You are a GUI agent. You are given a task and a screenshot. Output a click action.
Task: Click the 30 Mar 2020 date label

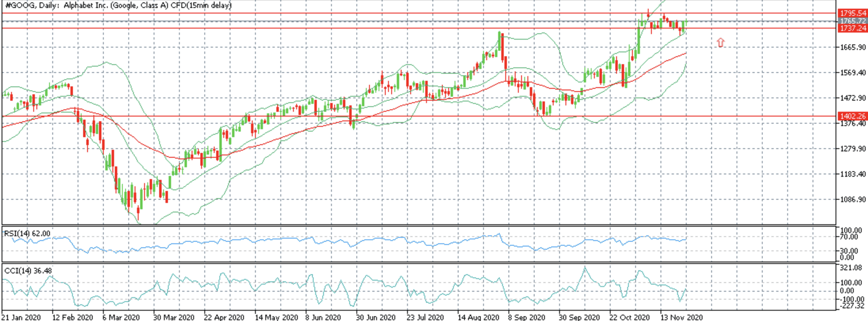[x=174, y=317]
